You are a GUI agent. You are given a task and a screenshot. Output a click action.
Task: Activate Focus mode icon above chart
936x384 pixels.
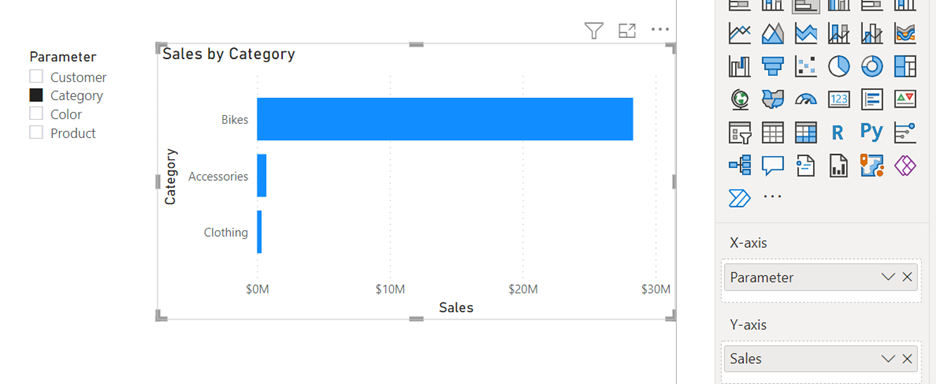tap(627, 30)
